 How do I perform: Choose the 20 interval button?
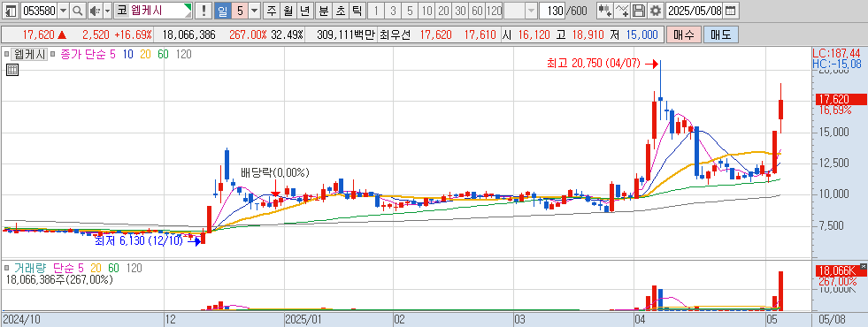point(443,11)
